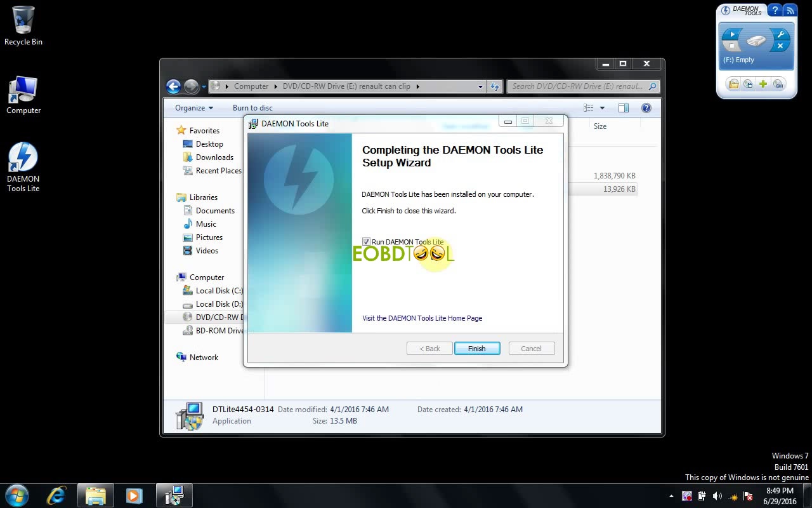
Task: Expand the address bar history dropdown
Action: click(480, 86)
